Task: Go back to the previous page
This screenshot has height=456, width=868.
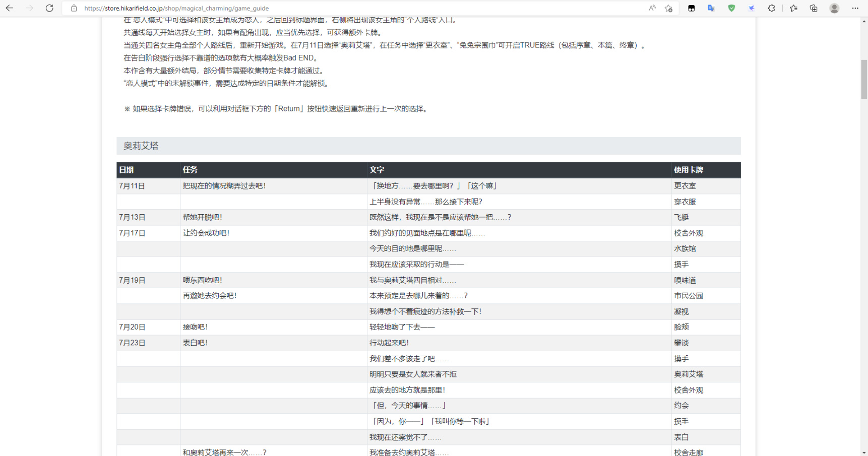Action: tap(10, 8)
